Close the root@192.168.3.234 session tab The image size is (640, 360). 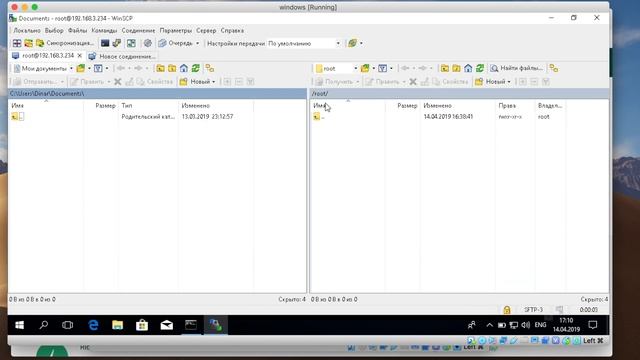(x=80, y=56)
